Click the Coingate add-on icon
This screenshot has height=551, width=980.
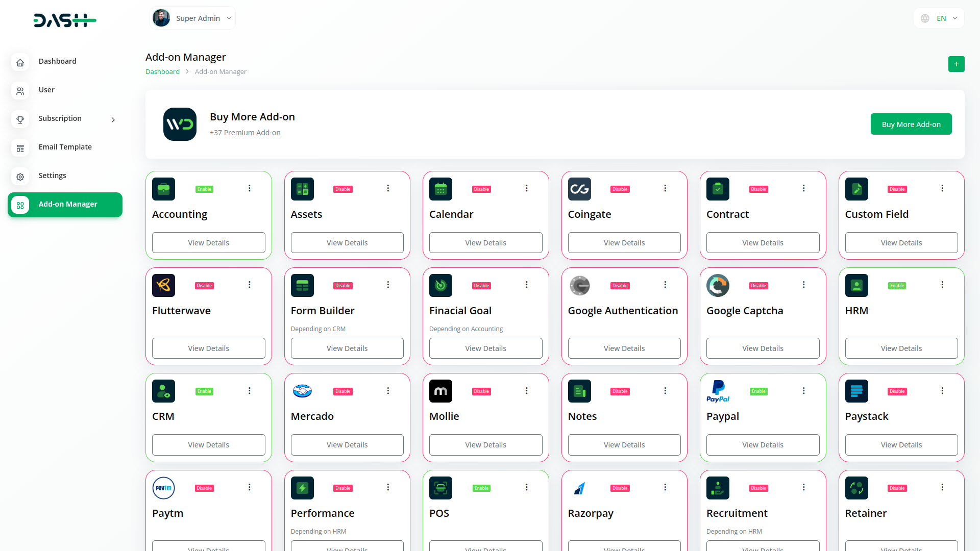pos(579,189)
